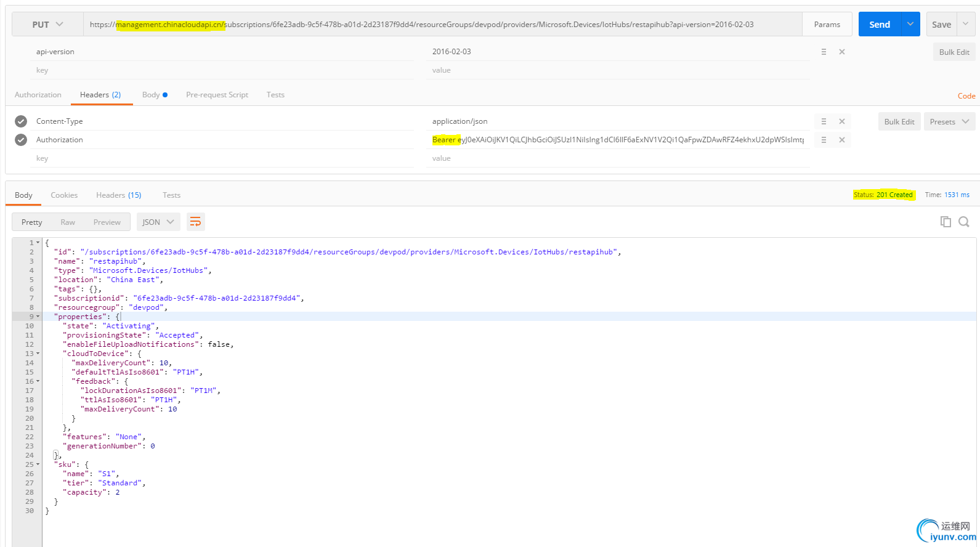Select Raw view mode
Screen dimensions: 980x547
68,222
